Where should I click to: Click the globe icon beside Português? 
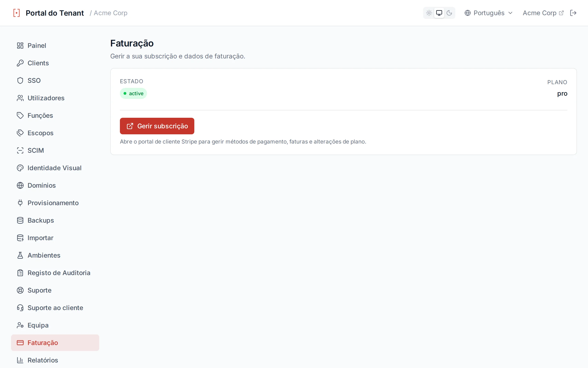(467, 13)
